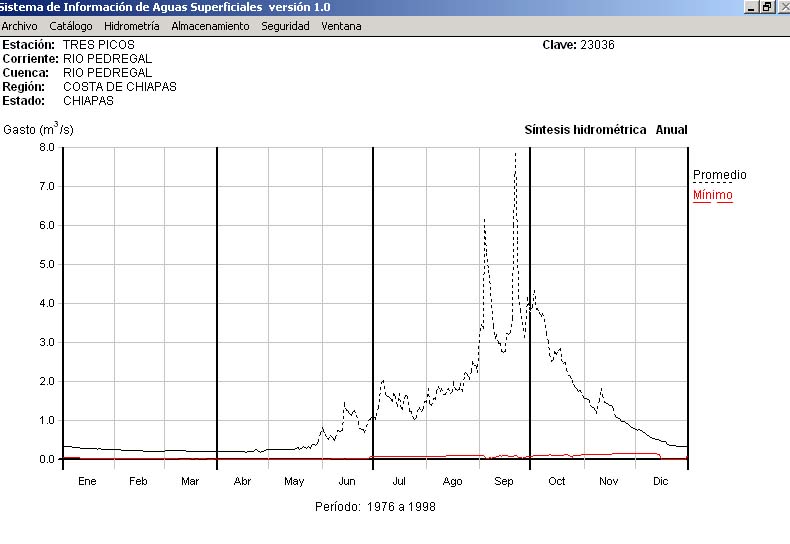The width and height of the screenshot is (790, 544).
Task: Click the Sep month label on axis
Action: 504,481
